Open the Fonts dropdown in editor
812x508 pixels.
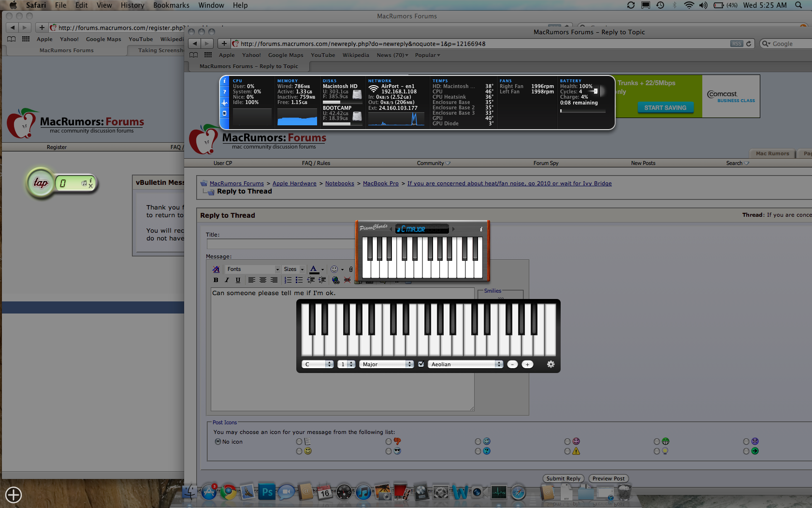coord(253,269)
